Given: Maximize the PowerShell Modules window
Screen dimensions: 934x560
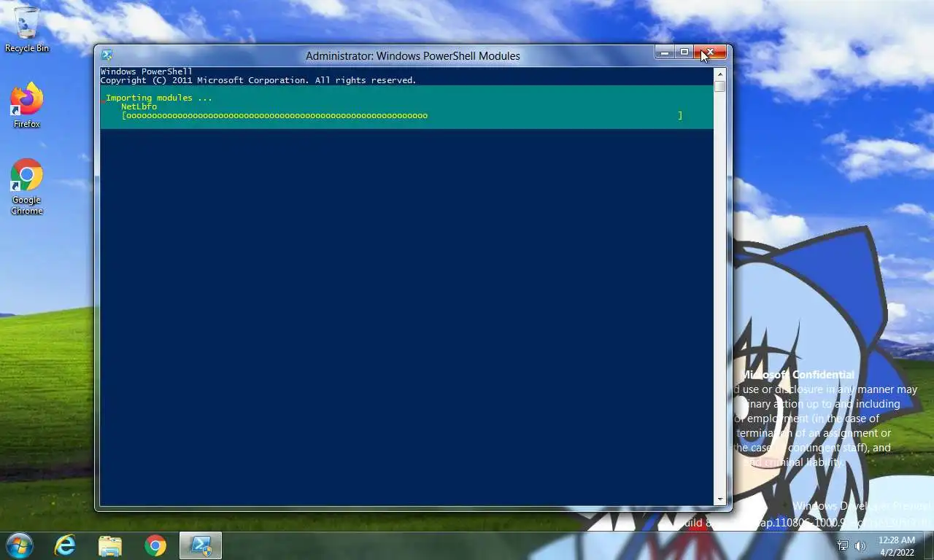Looking at the screenshot, I should [x=684, y=52].
